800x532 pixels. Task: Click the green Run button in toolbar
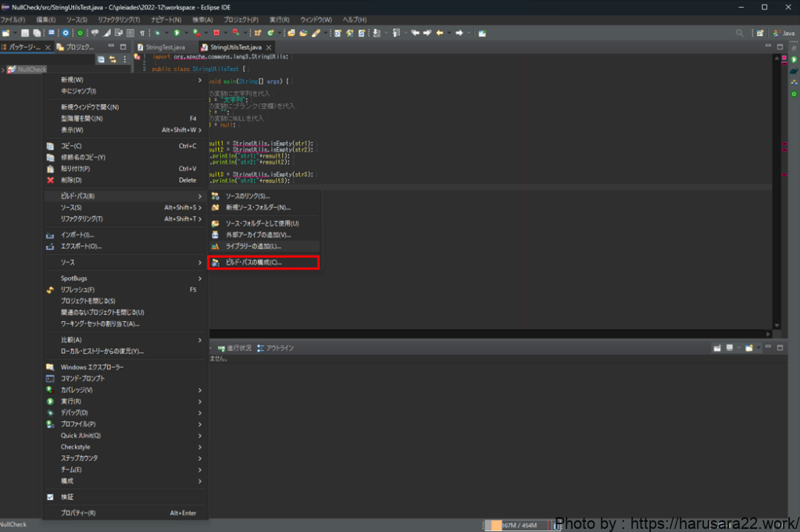(177, 33)
